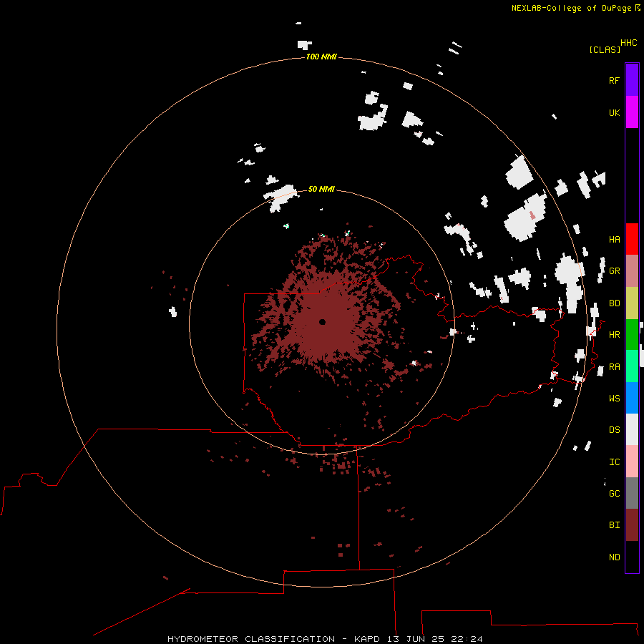Click the ND black legend swatch
The width and height of the screenshot is (644, 644).
point(632,557)
